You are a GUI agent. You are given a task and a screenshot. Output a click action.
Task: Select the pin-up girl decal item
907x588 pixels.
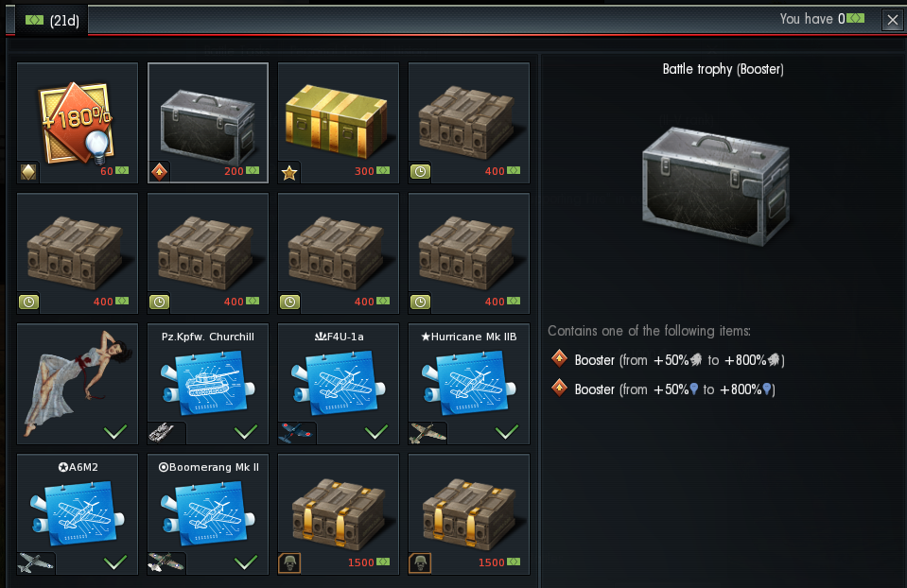78,384
